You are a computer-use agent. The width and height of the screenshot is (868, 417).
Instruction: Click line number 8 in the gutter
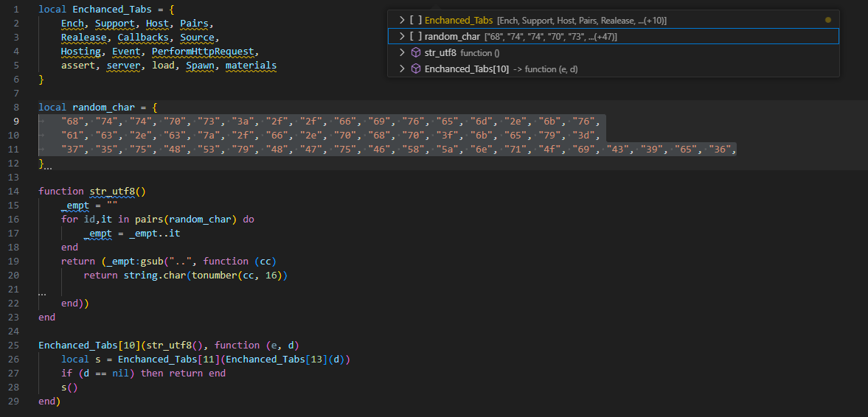point(16,108)
